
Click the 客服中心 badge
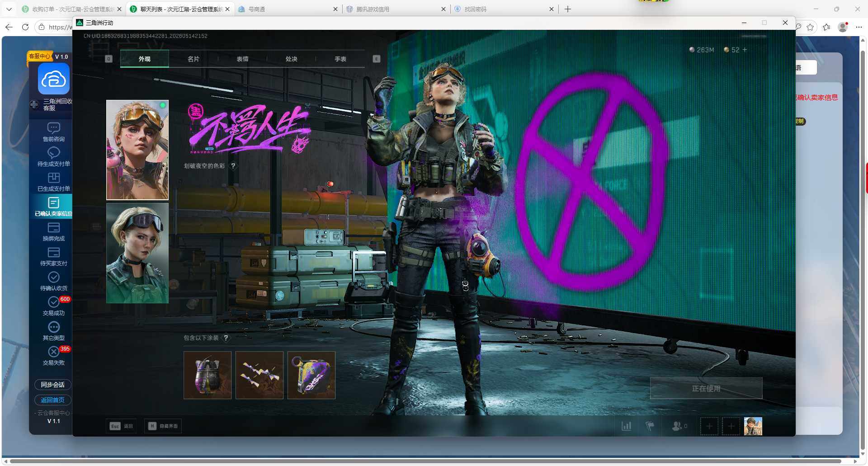tap(39, 56)
